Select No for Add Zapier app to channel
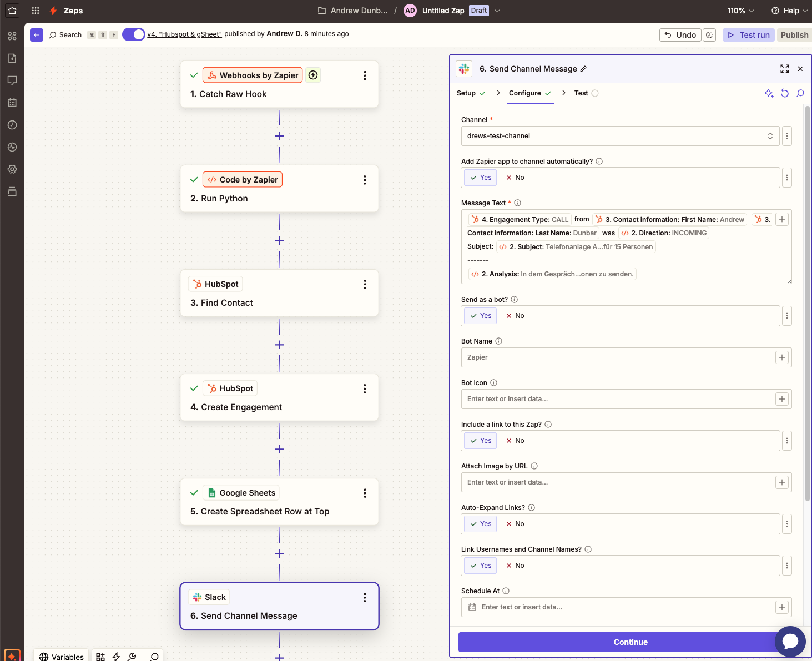Screen dimensions: 812x661 click(515, 178)
